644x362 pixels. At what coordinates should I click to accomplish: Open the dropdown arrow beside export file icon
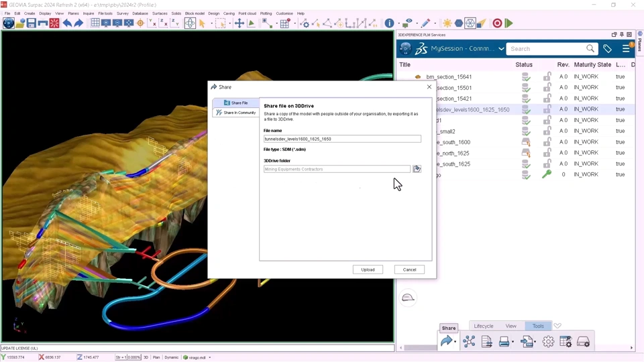pos(535,343)
